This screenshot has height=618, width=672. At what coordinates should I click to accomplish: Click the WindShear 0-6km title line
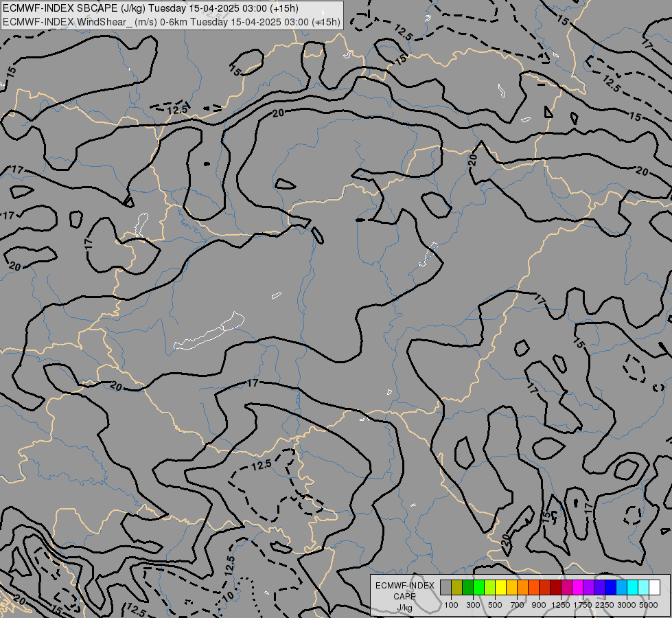[172, 22]
